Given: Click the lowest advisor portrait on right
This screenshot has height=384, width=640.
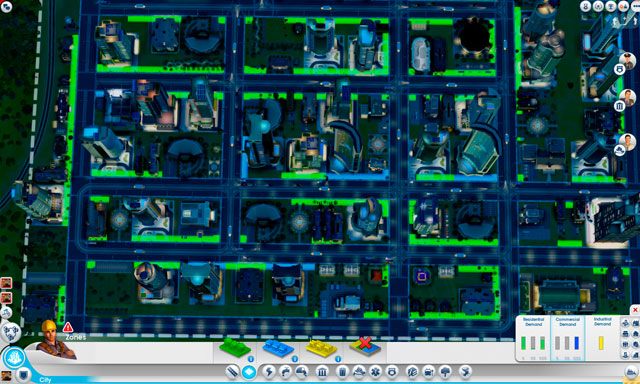Looking at the screenshot, I should click(x=627, y=142).
